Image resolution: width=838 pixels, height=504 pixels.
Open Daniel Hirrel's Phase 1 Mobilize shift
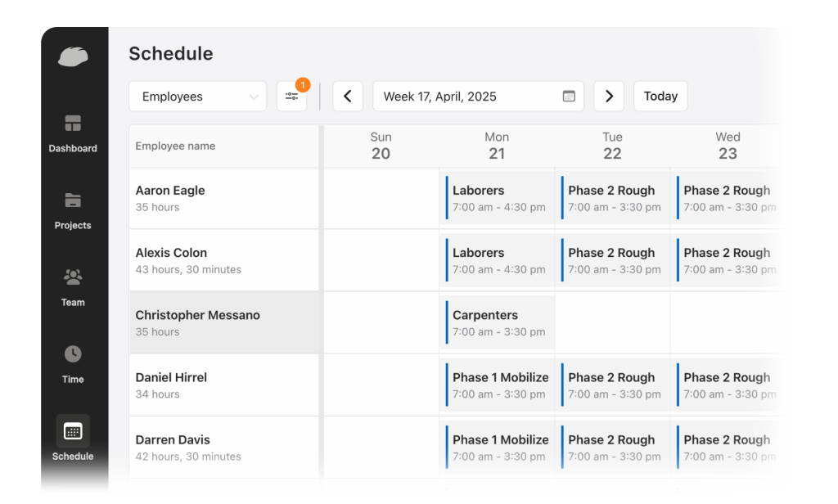(x=498, y=385)
